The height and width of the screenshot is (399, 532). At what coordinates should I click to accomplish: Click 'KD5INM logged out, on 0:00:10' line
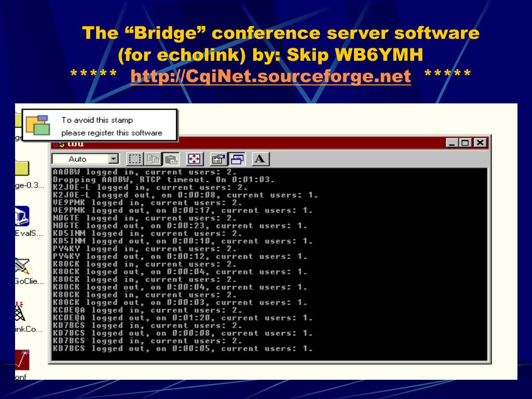pos(182,241)
